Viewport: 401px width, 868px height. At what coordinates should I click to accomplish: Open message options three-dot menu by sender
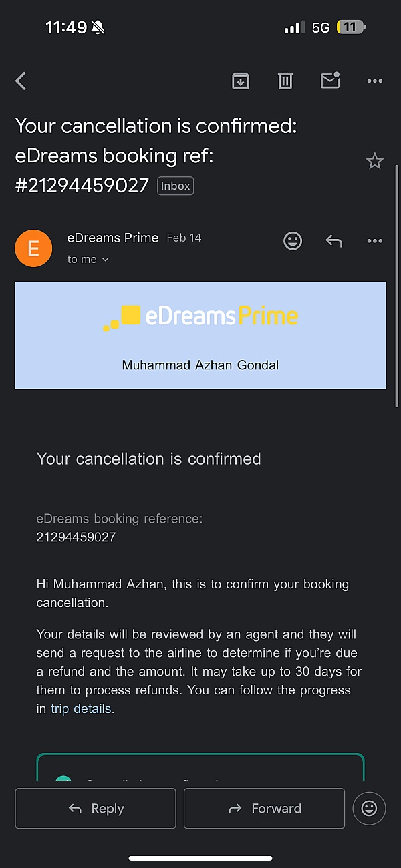[x=375, y=241]
